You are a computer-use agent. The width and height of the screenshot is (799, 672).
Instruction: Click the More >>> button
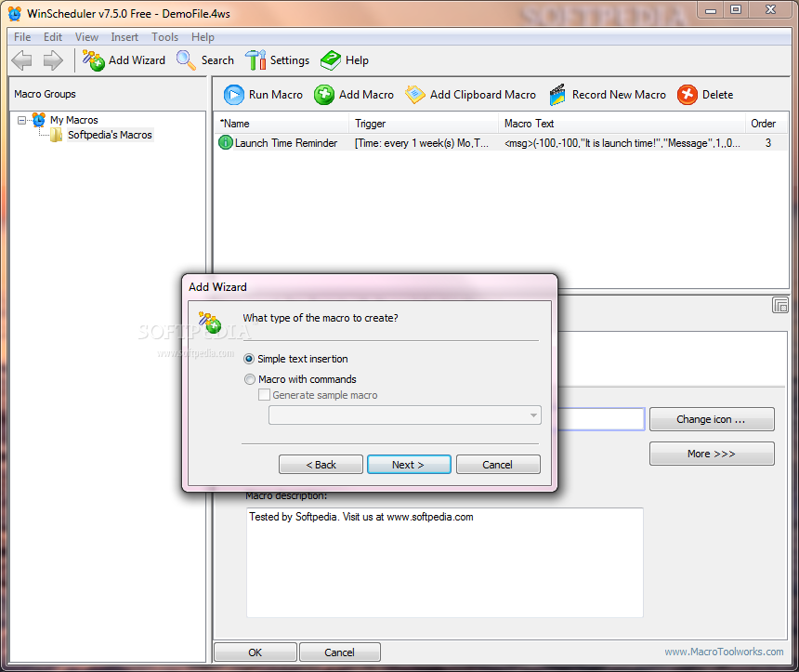(712, 454)
